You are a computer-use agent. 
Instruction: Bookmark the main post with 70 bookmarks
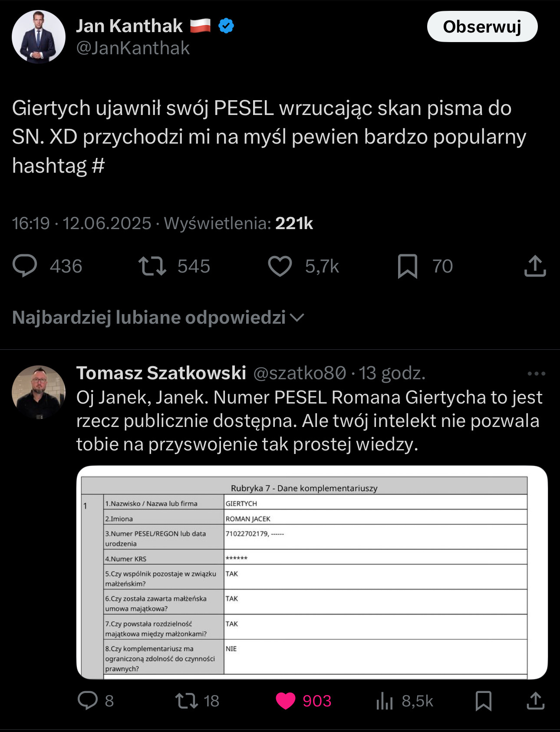coord(407,266)
